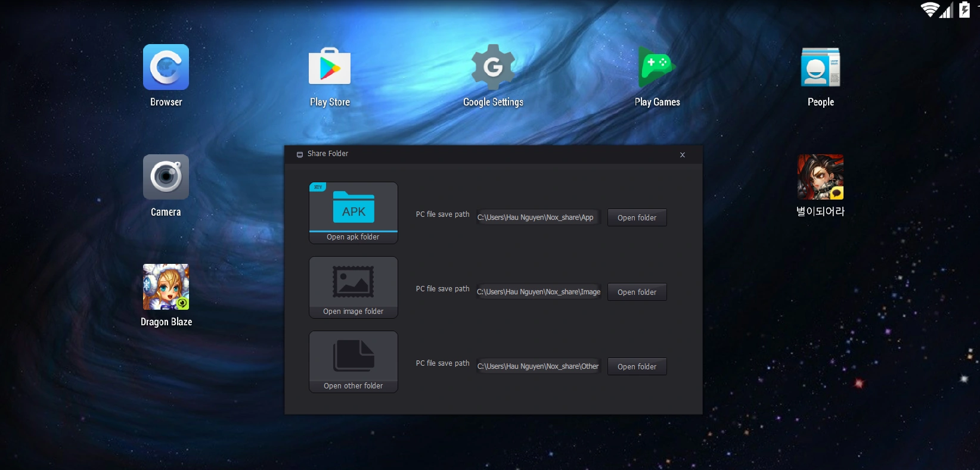Click the Open image folder tile
The height and width of the screenshot is (470, 980).
353,287
